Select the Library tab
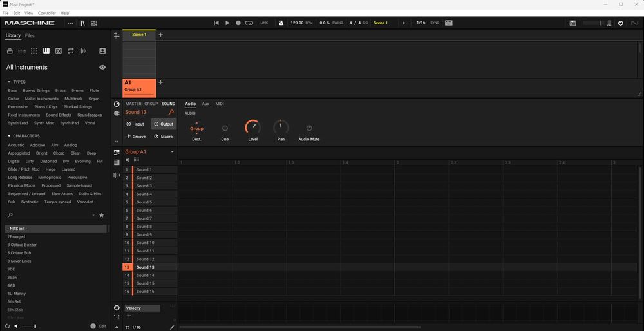Viewport: 644px width, 331px height. point(13,35)
